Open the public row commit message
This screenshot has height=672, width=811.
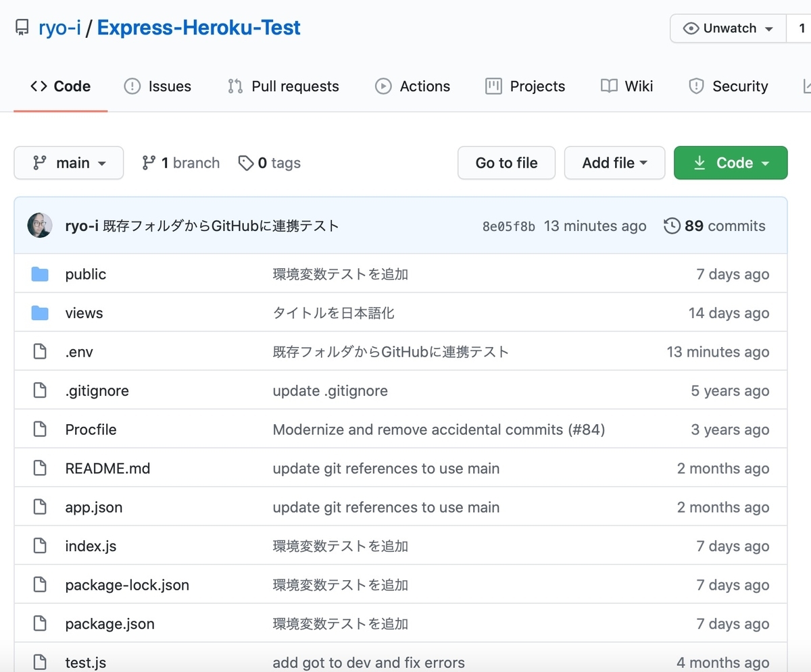341,274
